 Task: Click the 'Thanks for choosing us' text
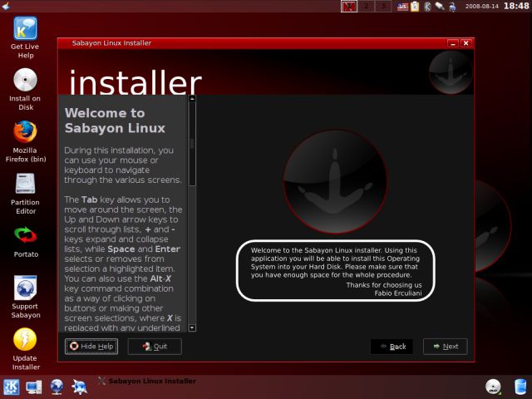point(384,285)
